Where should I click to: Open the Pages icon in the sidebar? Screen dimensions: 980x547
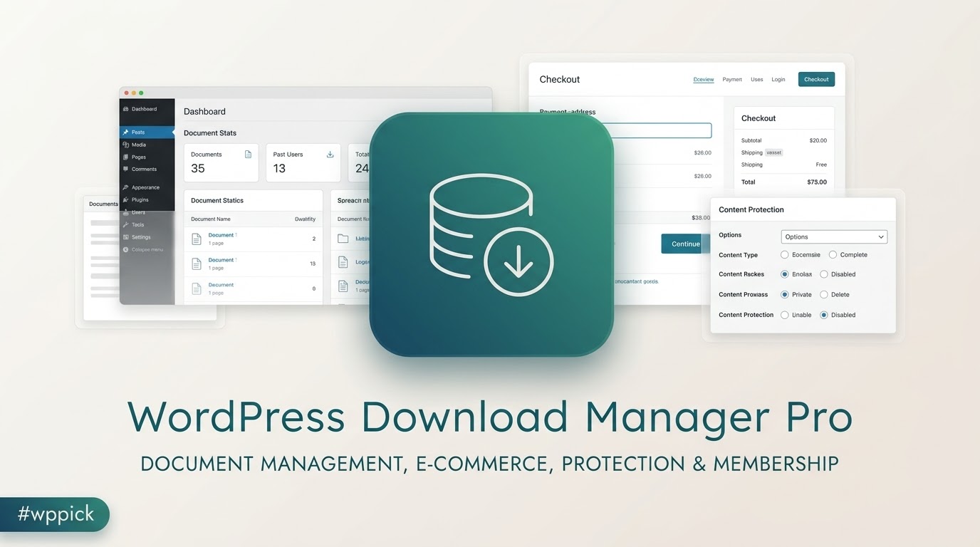126,157
